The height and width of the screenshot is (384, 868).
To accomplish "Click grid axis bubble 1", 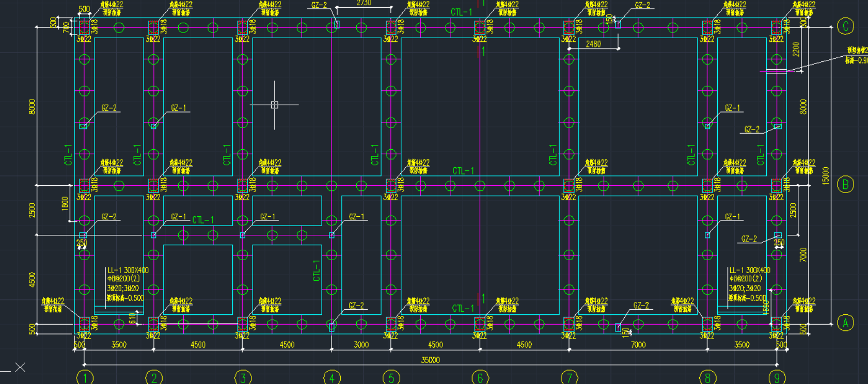I will tap(85, 378).
